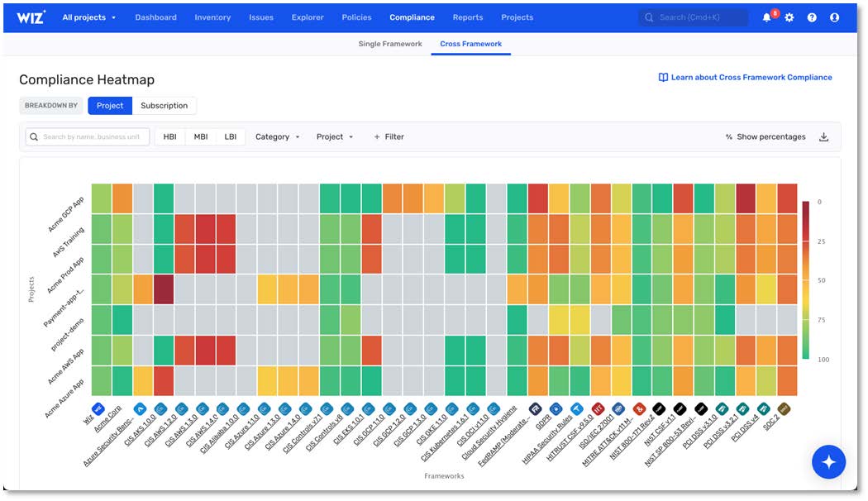
Task: Click the Wiz logo in header
Action: (32, 17)
